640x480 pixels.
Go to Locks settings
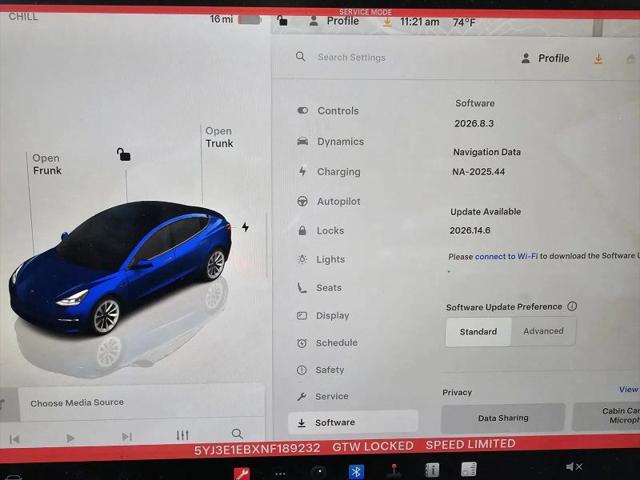point(321,231)
